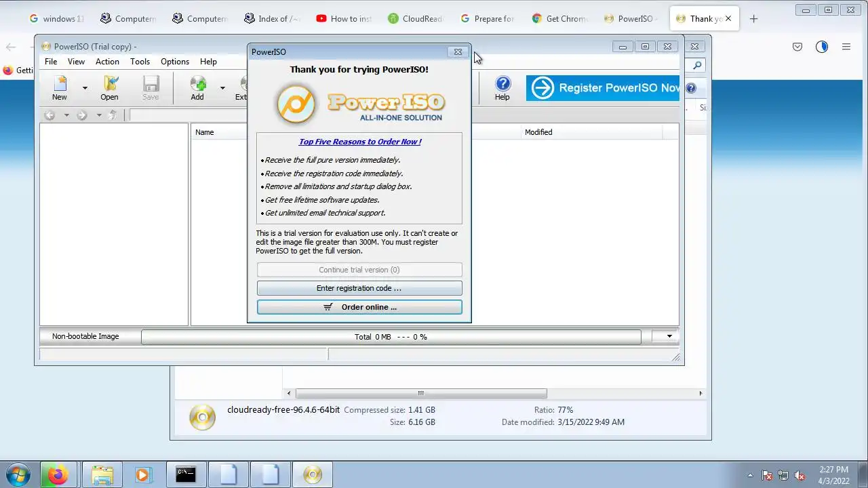868x488 pixels.
Task: Click the Open toolbar icon in PowerISO
Action: point(109,88)
